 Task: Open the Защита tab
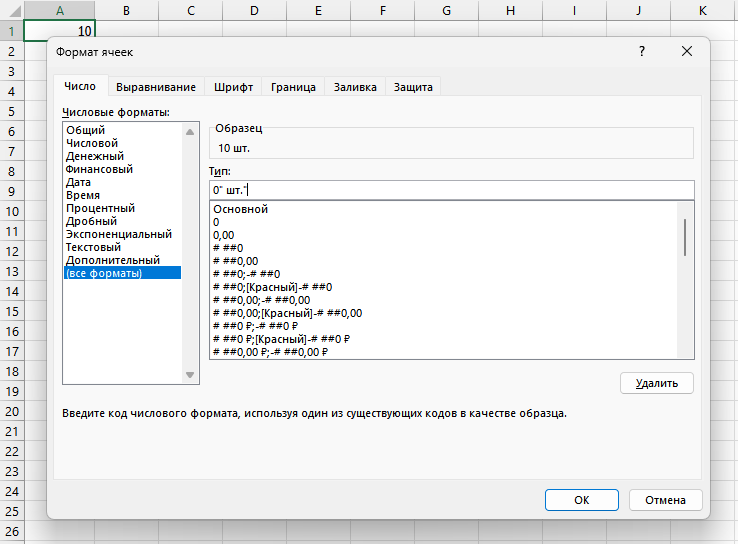coord(413,87)
